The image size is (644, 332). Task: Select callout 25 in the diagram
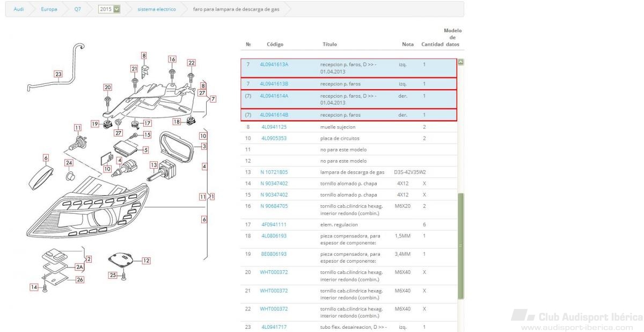coord(113,276)
